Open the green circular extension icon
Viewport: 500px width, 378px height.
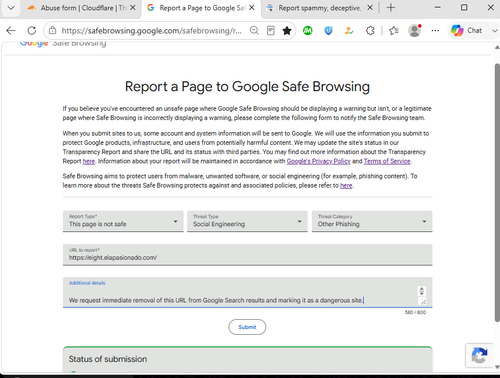point(308,31)
